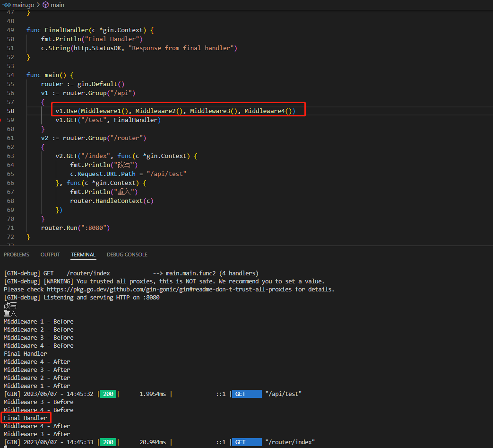The image size is (493, 448).
Task: Click "Middleware 2 - After" terminal line
Action: pyautogui.click(x=37, y=378)
